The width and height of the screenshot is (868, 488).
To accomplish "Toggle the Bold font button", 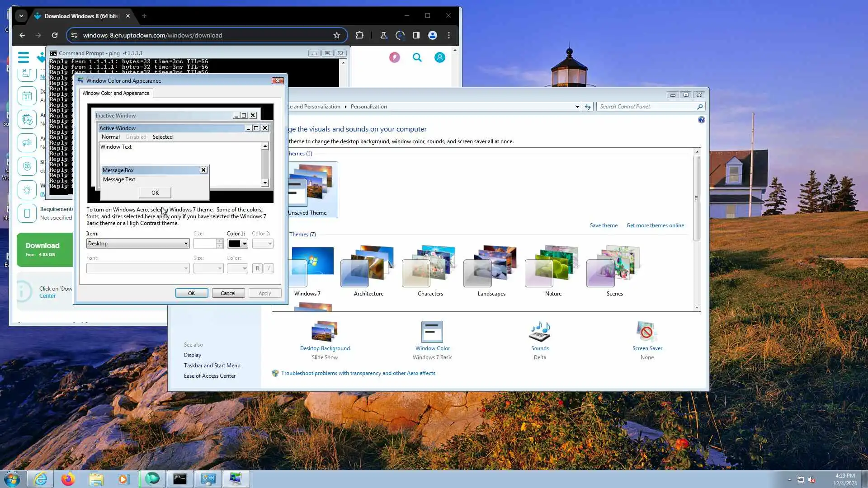I will 257,268.
